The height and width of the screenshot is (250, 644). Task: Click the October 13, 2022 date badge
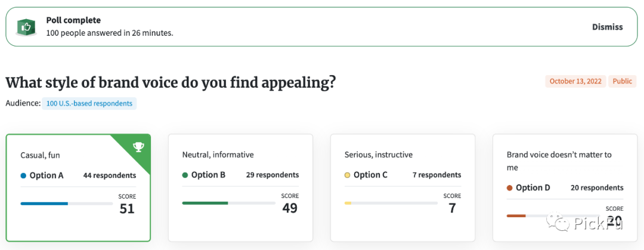coord(575,82)
